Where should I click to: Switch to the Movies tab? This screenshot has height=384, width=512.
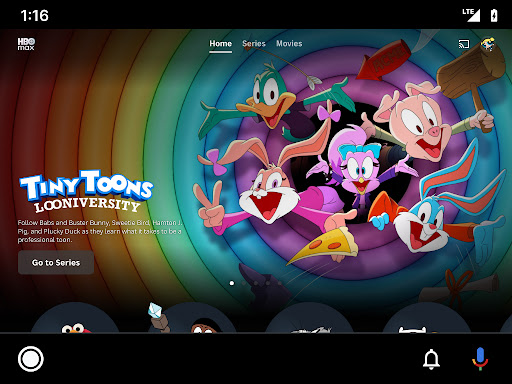[289, 44]
